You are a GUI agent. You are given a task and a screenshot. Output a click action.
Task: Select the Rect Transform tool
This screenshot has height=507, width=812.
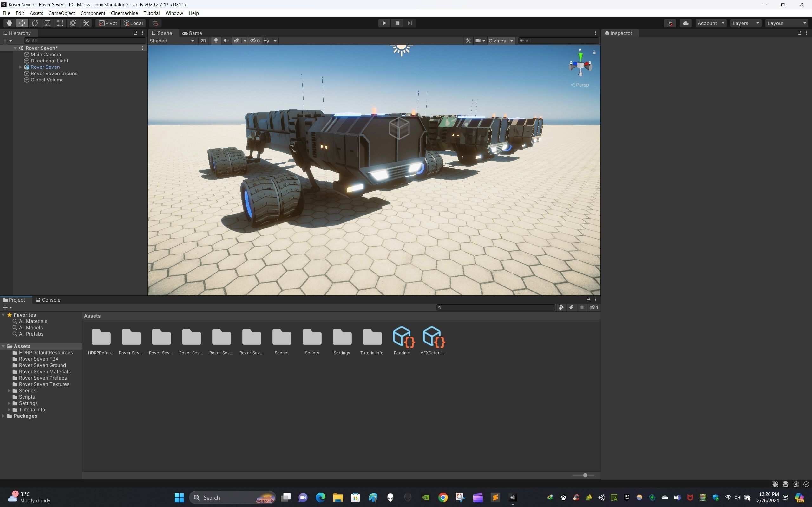click(x=60, y=23)
